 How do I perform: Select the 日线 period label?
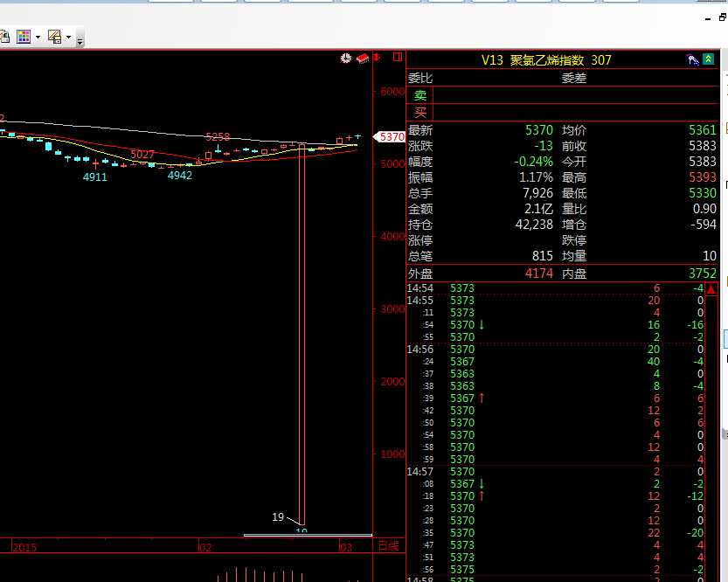click(x=388, y=546)
